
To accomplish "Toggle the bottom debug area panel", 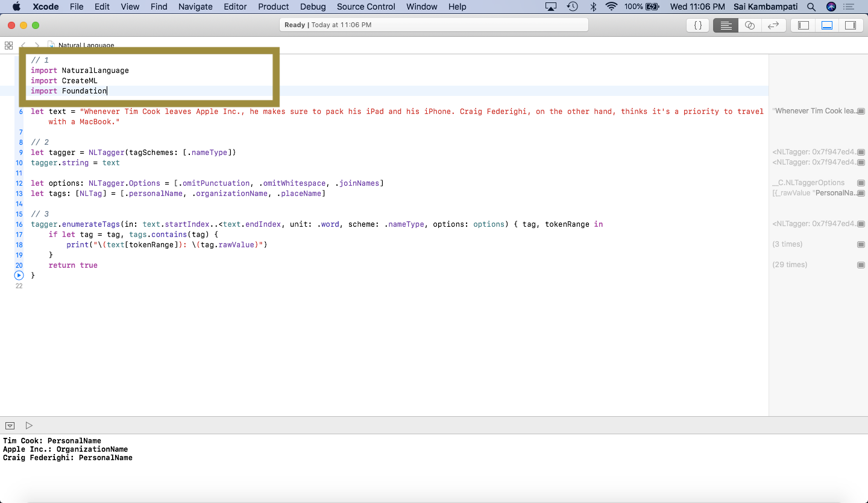I will (x=827, y=25).
